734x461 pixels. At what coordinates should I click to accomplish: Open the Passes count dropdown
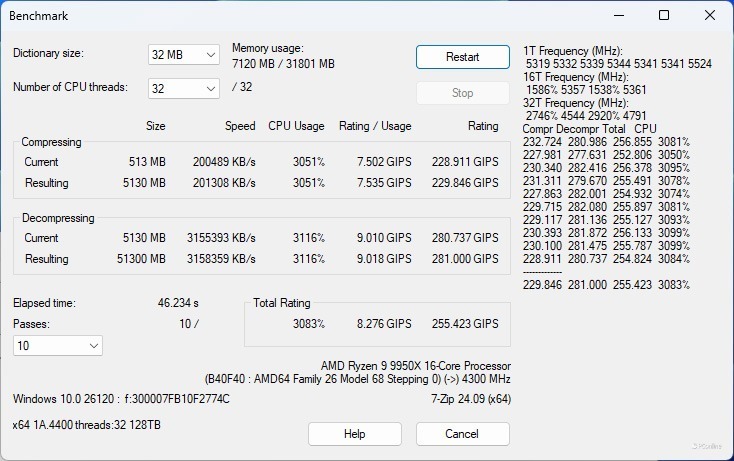[58, 345]
